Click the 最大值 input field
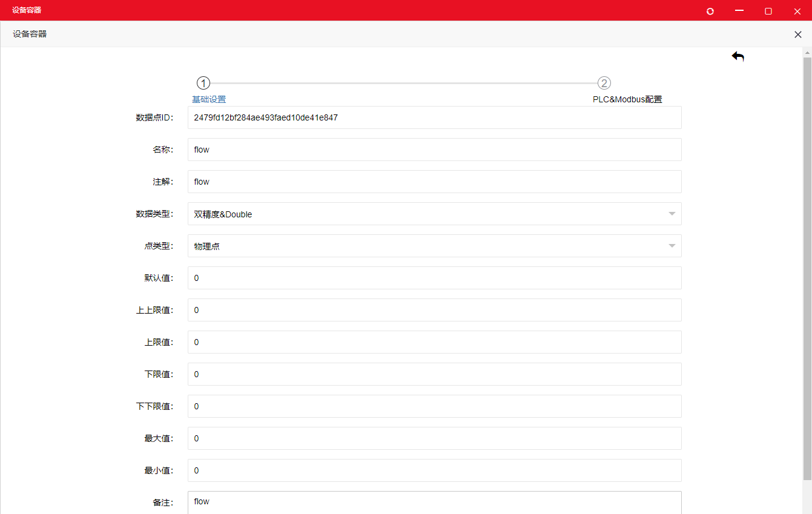The width and height of the screenshot is (812, 514). pyautogui.click(x=434, y=438)
